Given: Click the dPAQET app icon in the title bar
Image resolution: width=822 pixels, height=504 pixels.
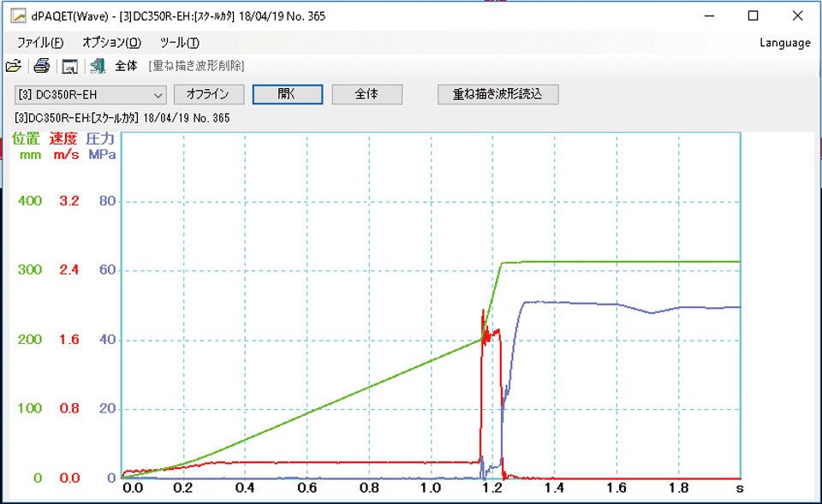Looking at the screenshot, I should (19, 16).
